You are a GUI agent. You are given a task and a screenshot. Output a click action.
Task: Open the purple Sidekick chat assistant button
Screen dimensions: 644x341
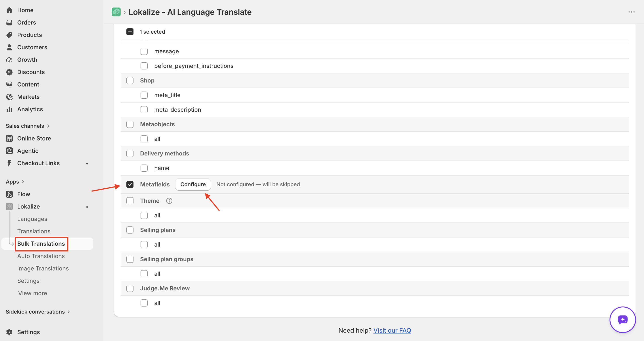[x=623, y=320]
